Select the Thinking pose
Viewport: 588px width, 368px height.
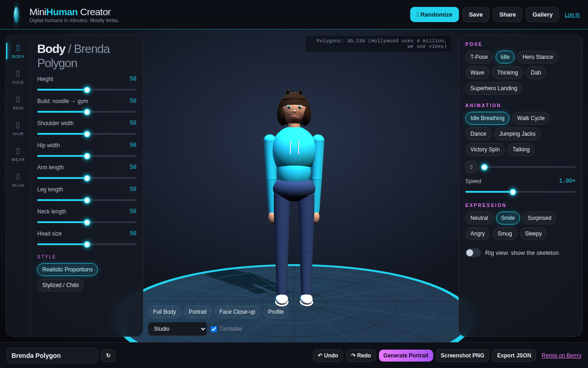(x=508, y=73)
